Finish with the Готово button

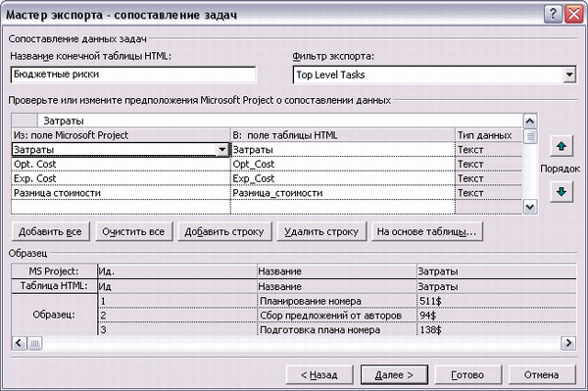click(x=467, y=375)
